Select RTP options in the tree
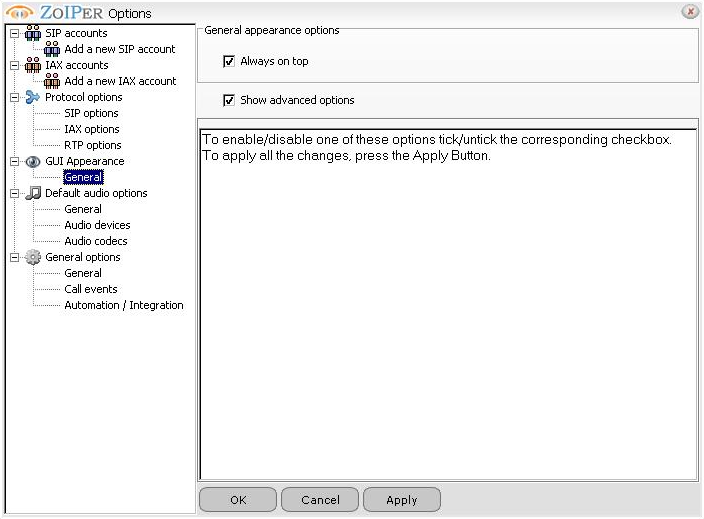This screenshot has width=704, height=519. (x=93, y=145)
